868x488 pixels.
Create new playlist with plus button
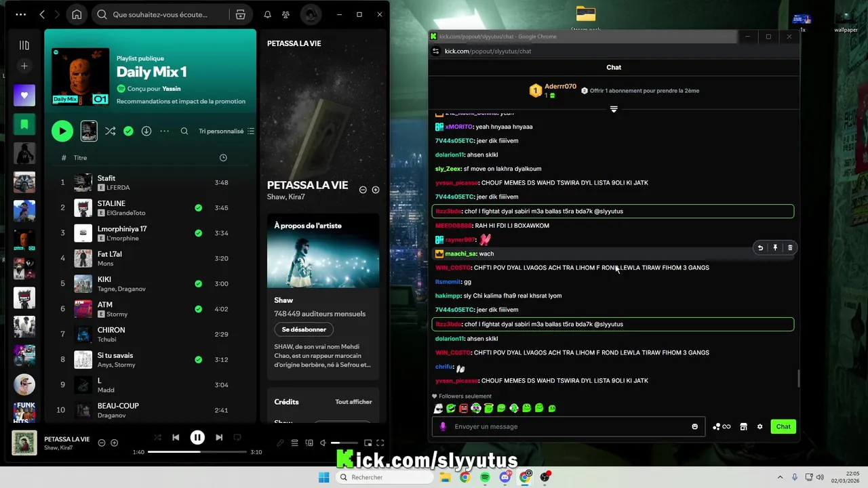(x=24, y=66)
